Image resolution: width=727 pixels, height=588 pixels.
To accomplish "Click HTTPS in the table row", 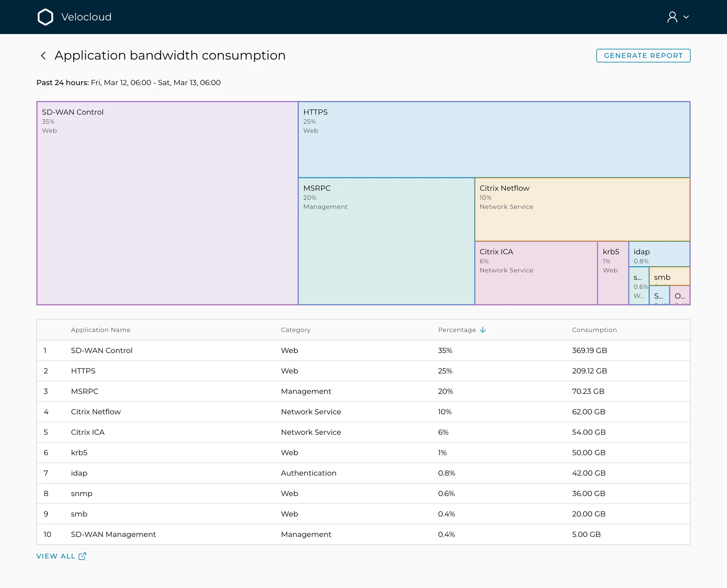I will (x=83, y=371).
